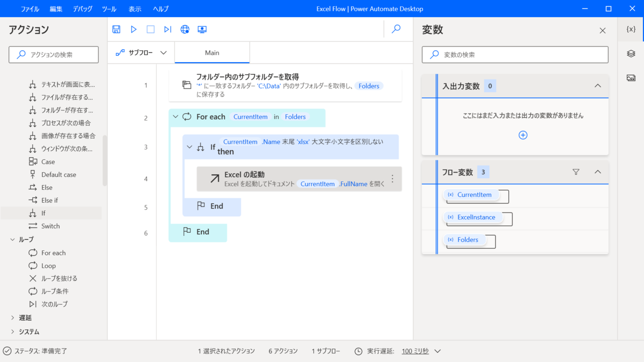Screen dimensions: 644x362
Task: Collapse the input/output variables section
Action: (x=597, y=86)
